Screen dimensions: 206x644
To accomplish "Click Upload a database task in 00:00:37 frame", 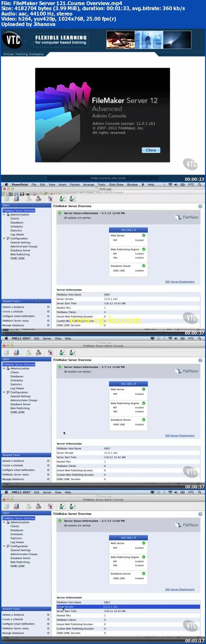I will coord(13,307).
